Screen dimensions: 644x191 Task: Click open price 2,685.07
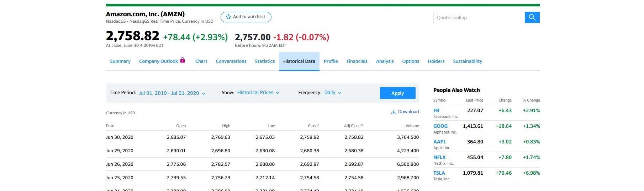tap(176, 137)
